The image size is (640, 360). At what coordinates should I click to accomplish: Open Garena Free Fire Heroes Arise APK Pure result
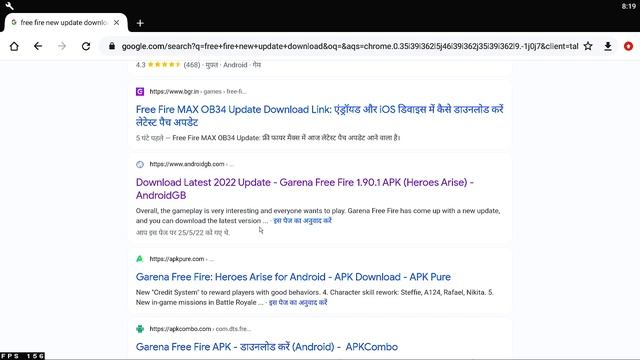(293, 277)
